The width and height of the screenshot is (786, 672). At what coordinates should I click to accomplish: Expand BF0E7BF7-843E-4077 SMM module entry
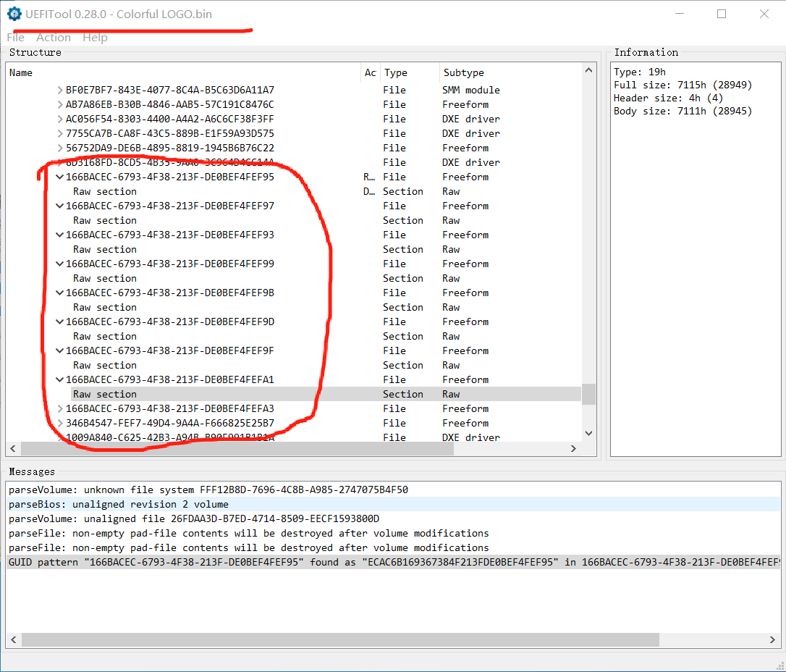pos(59,91)
